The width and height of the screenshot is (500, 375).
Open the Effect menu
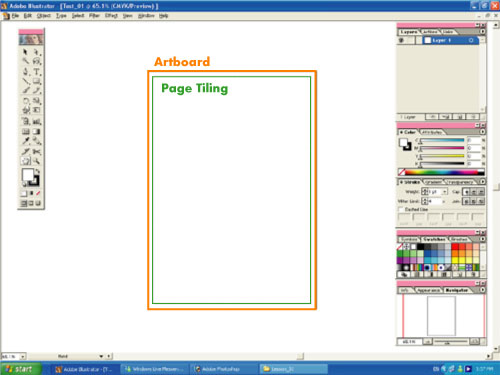(x=111, y=16)
